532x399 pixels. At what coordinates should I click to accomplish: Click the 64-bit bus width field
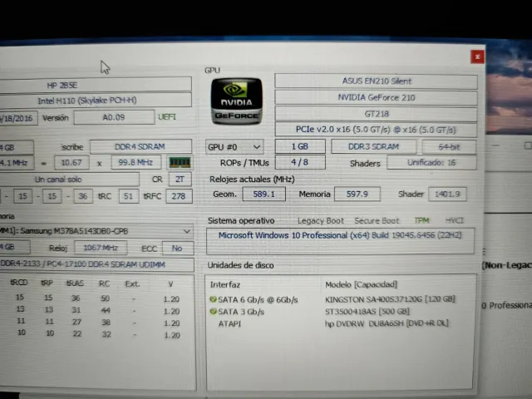point(449,147)
